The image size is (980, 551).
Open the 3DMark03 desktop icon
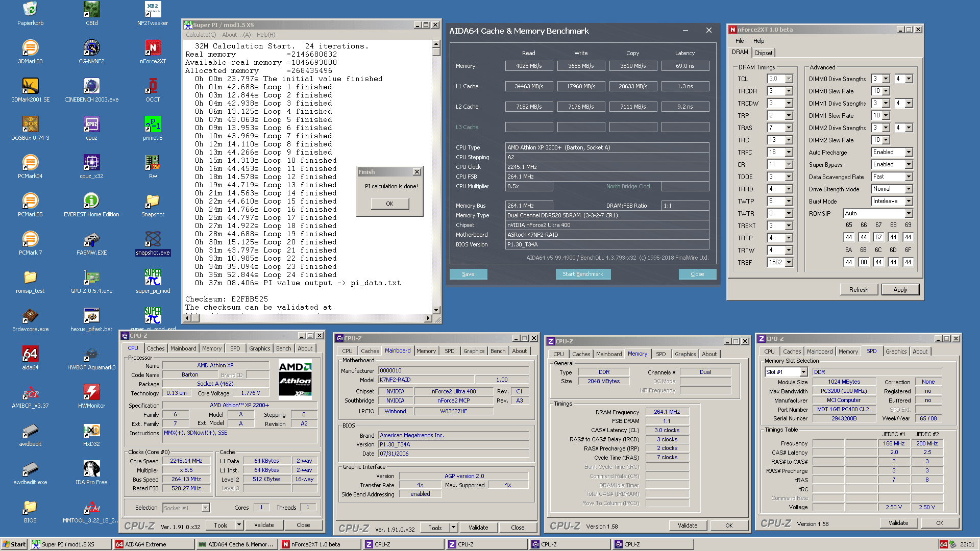[30, 52]
